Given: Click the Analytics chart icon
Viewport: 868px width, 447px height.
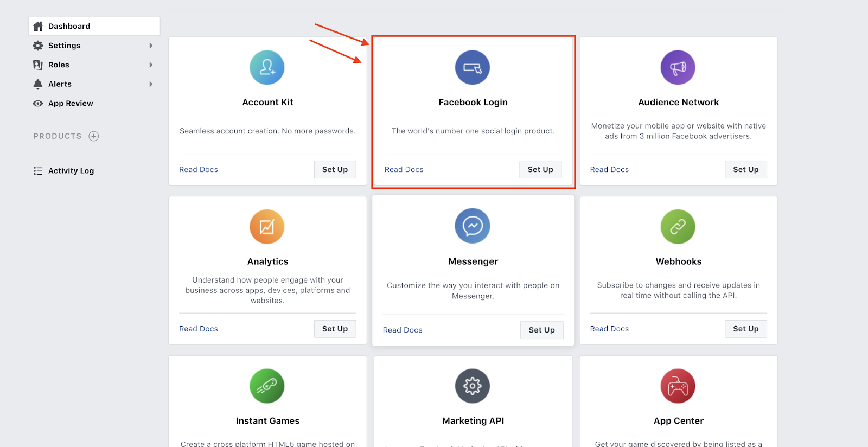Looking at the screenshot, I should pos(267,227).
